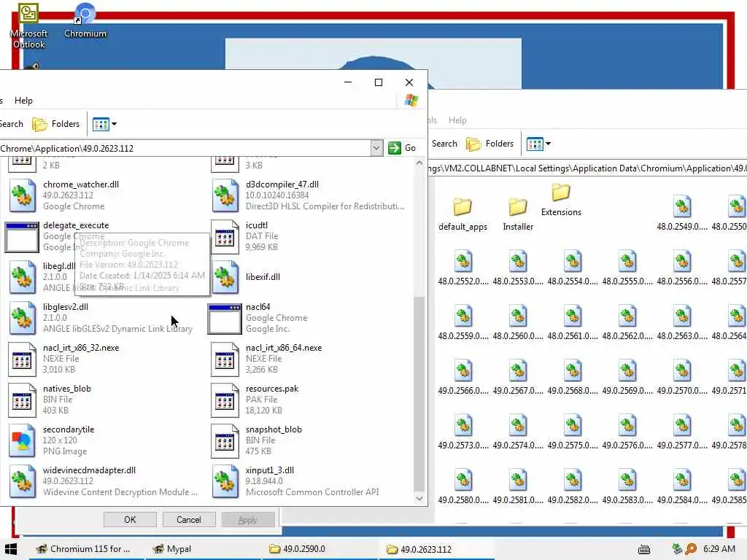Select 49.0.2575.0 item in Chromium window
The image size is (747, 560).
coord(572,432)
